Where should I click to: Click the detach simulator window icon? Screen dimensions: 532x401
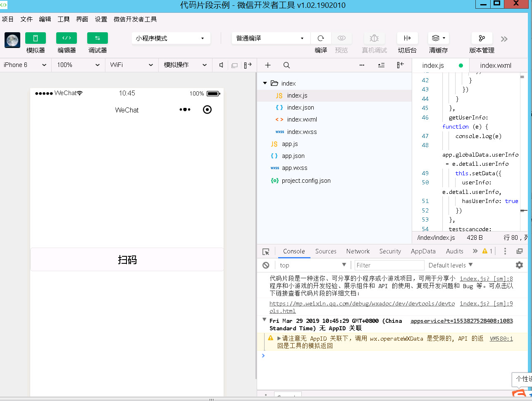(x=234, y=65)
